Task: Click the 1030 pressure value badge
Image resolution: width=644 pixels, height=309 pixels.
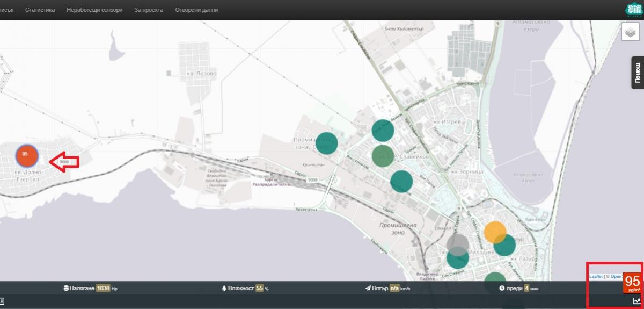Action: tap(103, 289)
